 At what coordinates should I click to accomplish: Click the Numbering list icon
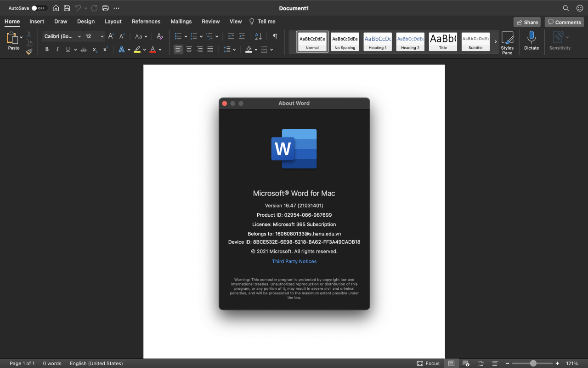pos(194,36)
